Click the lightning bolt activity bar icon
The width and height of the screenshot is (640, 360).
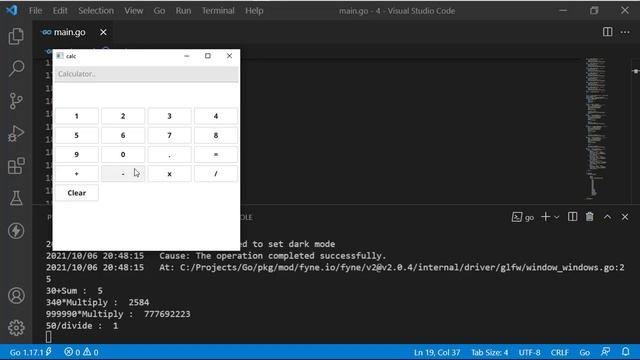pyautogui.click(x=16, y=231)
